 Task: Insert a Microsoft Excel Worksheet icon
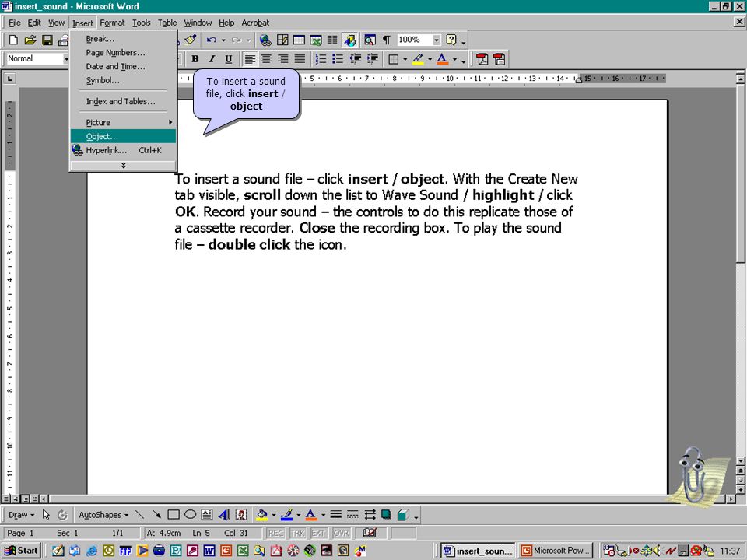316,40
